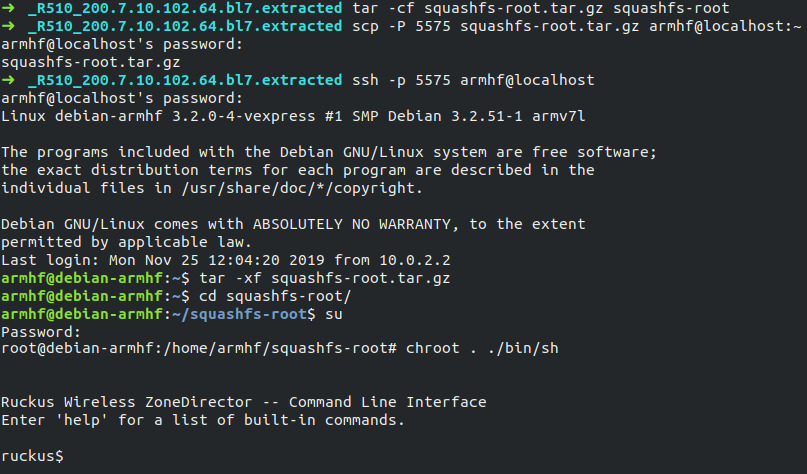Click the su command text
Screen dimensions: 807x474
tap(333, 313)
